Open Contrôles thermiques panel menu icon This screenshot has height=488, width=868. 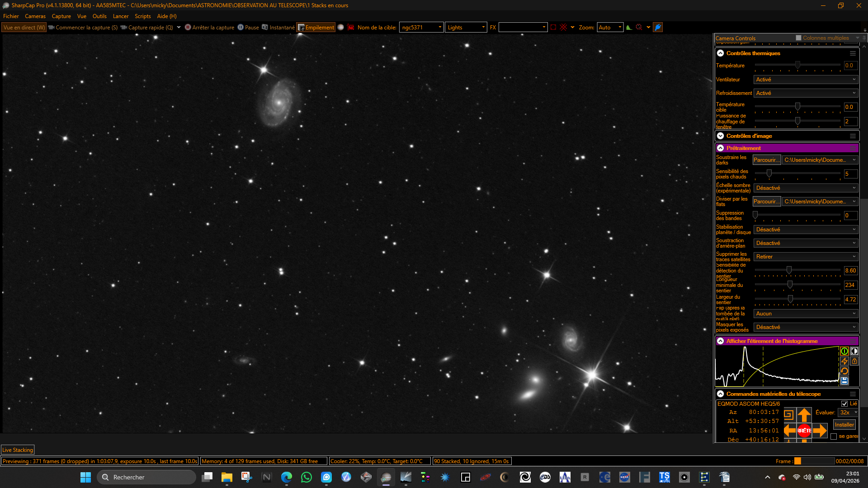[853, 53]
